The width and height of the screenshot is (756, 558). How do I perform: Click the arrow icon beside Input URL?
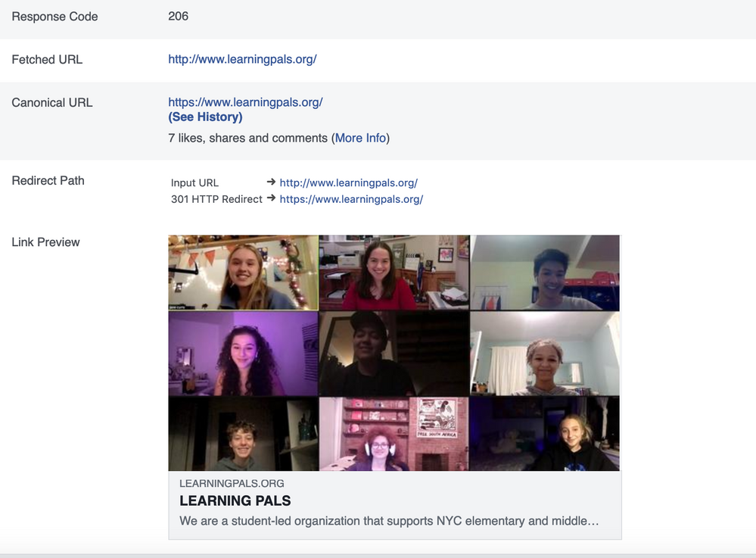[x=271, y=182]
